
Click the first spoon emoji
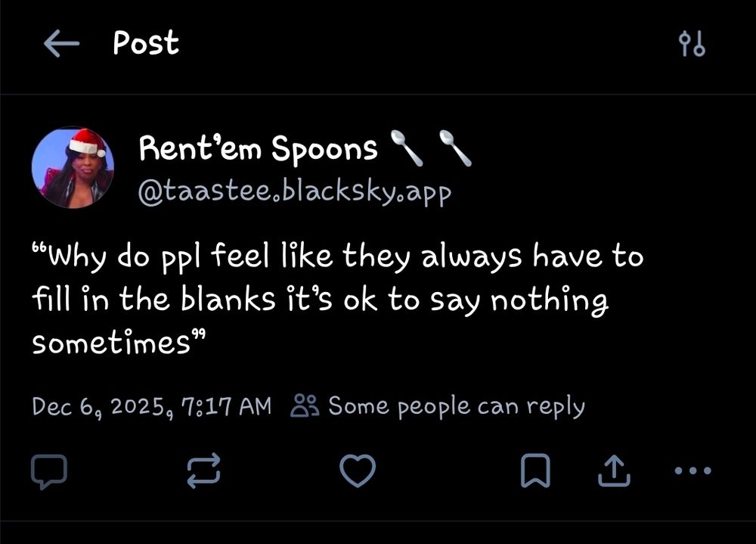406,148
